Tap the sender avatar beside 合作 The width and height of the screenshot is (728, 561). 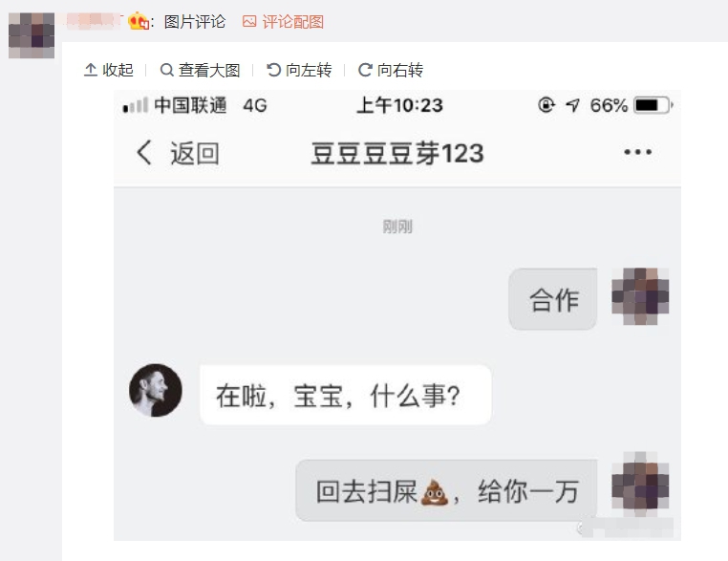click(640, 296)
